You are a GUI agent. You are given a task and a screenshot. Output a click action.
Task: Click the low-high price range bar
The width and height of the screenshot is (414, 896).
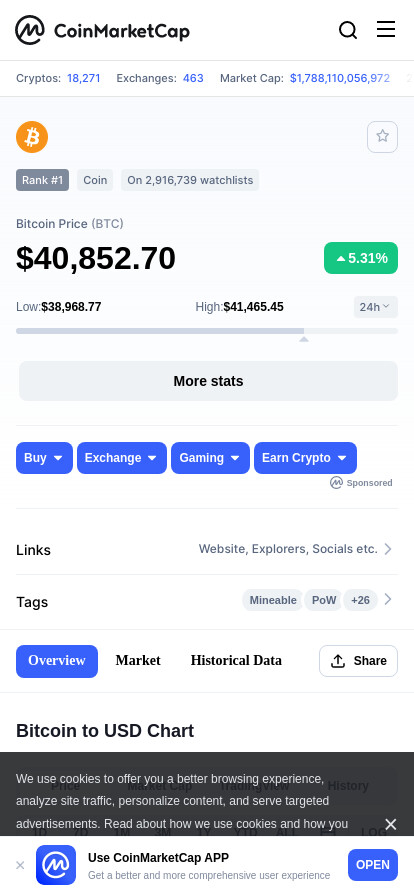click(x=207, y=331)
